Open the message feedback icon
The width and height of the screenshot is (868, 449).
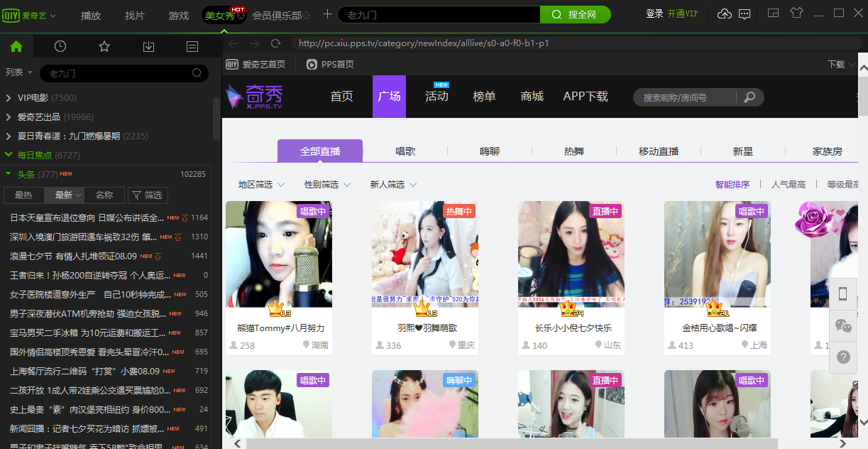click(745, 14)
